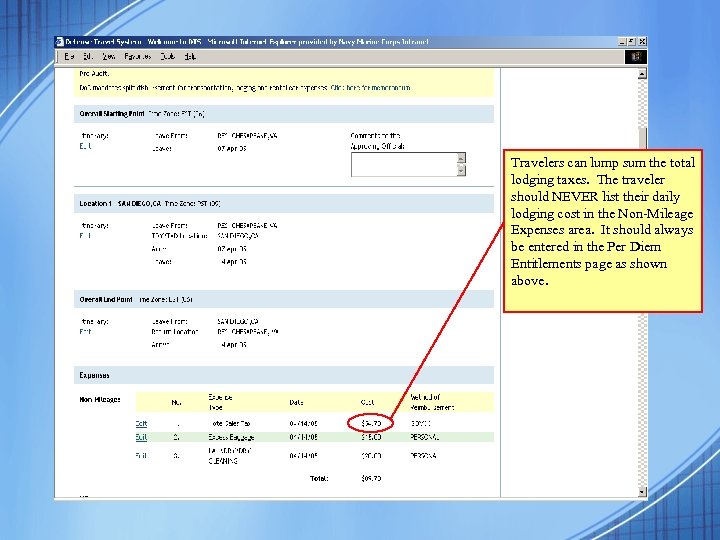This screenshot has width=720, height=540.
Task: Edit the Location 1 San Diego itinerary
Action: 85,236
